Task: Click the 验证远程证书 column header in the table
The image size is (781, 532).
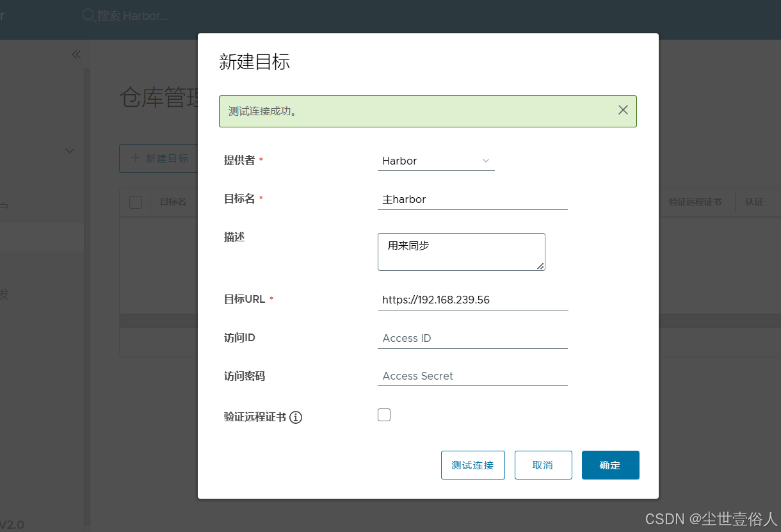Action: click(x=695, y=202)
